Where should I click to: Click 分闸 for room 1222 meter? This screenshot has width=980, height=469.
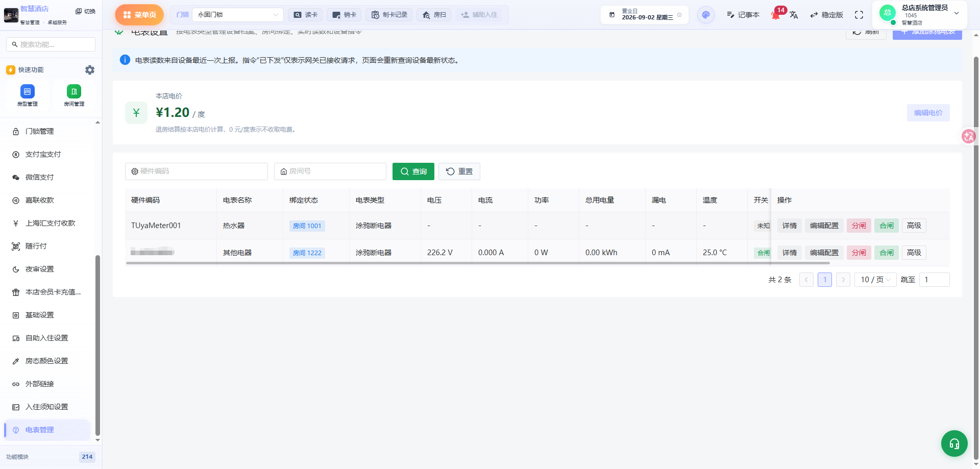859,253
